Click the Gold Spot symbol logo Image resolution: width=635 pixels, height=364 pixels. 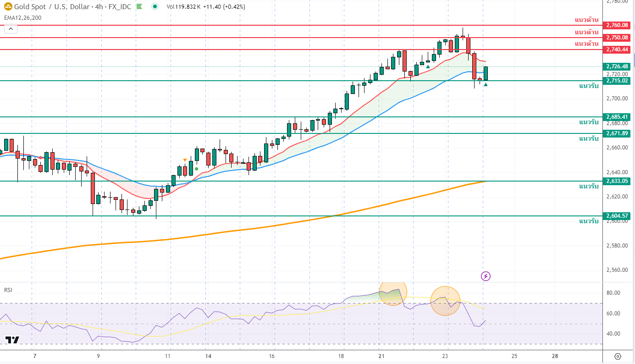(x=8, y=6)
